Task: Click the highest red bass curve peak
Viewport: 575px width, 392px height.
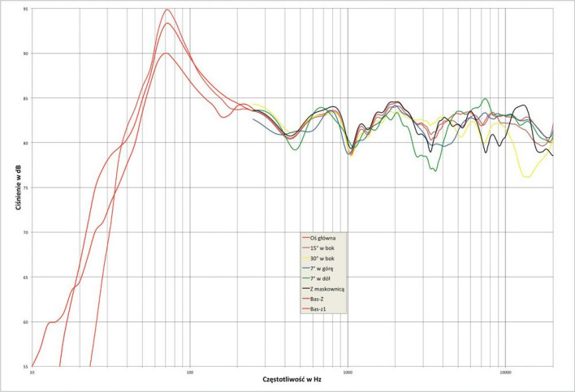Action: pos(166,10)
